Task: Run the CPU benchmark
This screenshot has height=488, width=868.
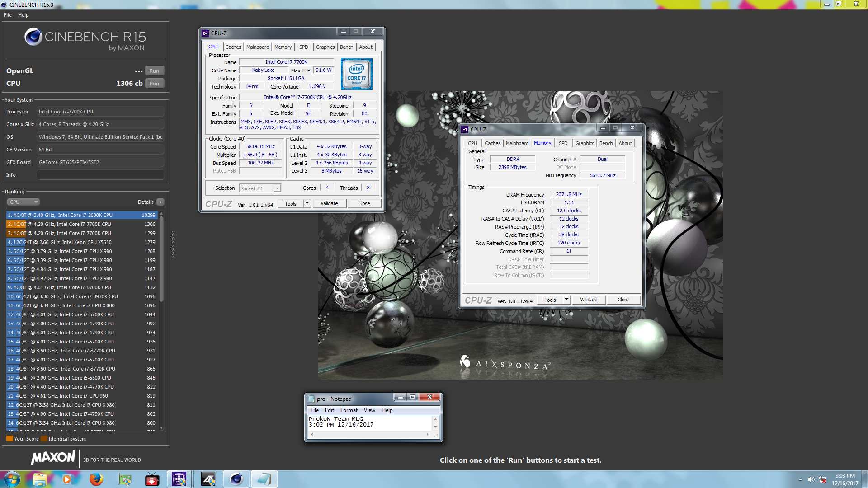Action: (x=155, y=84)
